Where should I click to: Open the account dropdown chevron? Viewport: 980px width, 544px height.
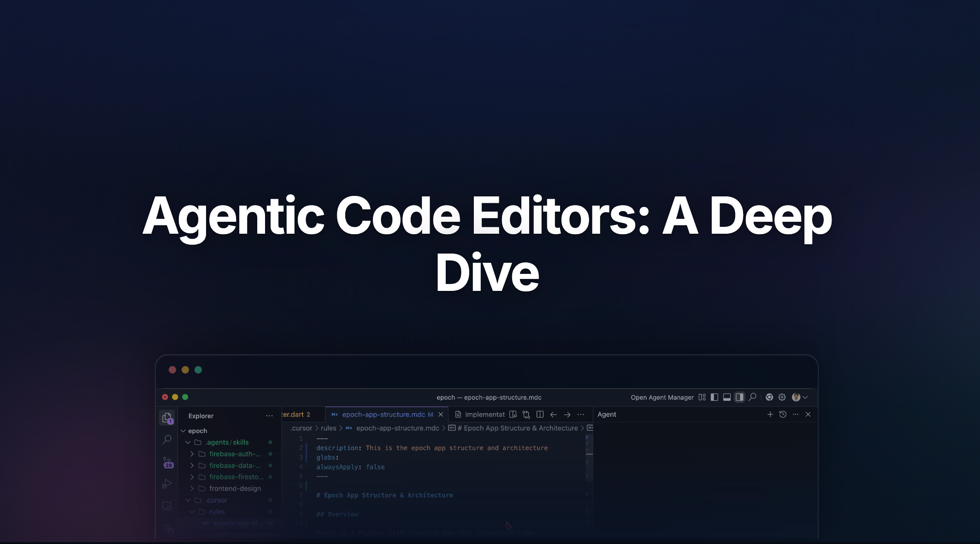805,397
